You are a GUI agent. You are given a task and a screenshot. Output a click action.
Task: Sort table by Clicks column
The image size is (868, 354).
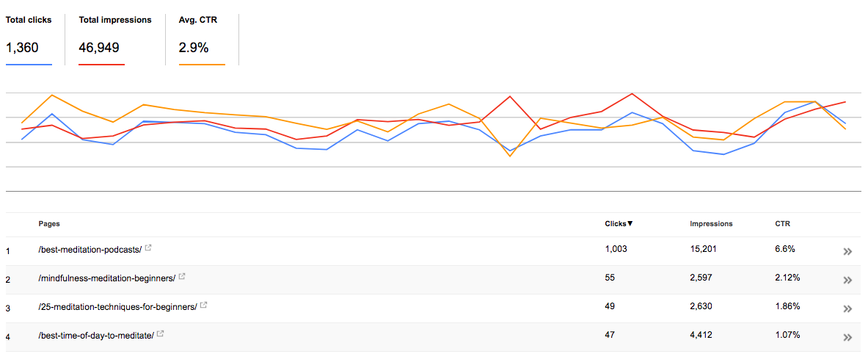[619, 224]
